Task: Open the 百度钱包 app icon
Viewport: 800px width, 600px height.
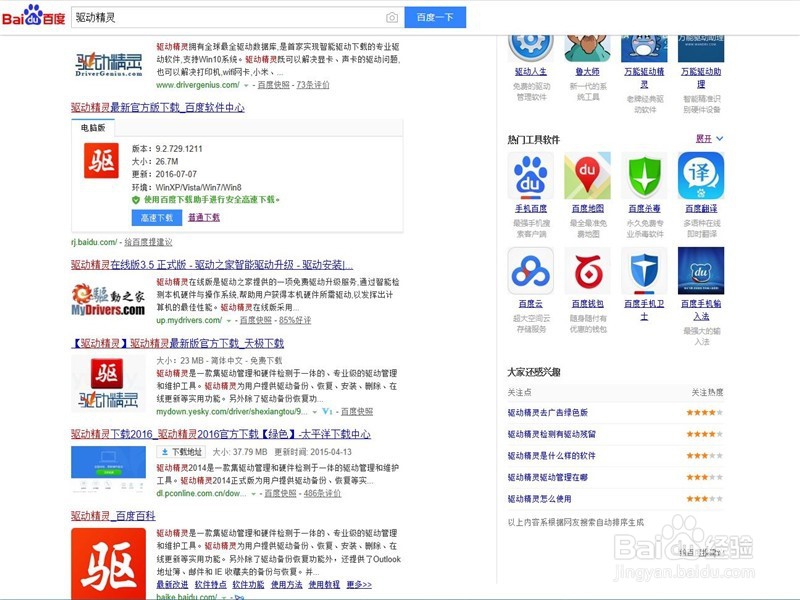Action: 587,271
